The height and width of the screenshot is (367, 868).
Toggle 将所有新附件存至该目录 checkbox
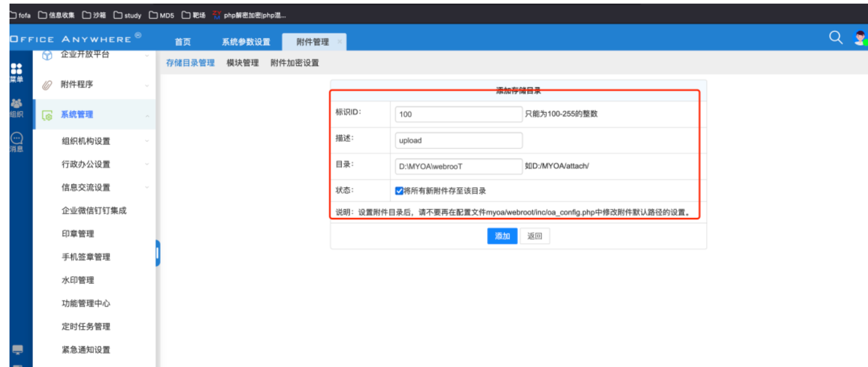(x=399, y=191)
